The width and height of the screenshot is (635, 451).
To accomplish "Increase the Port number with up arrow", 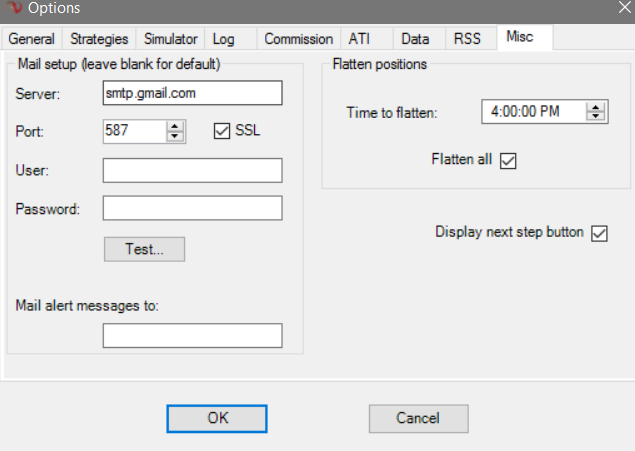I will point(176,126).
